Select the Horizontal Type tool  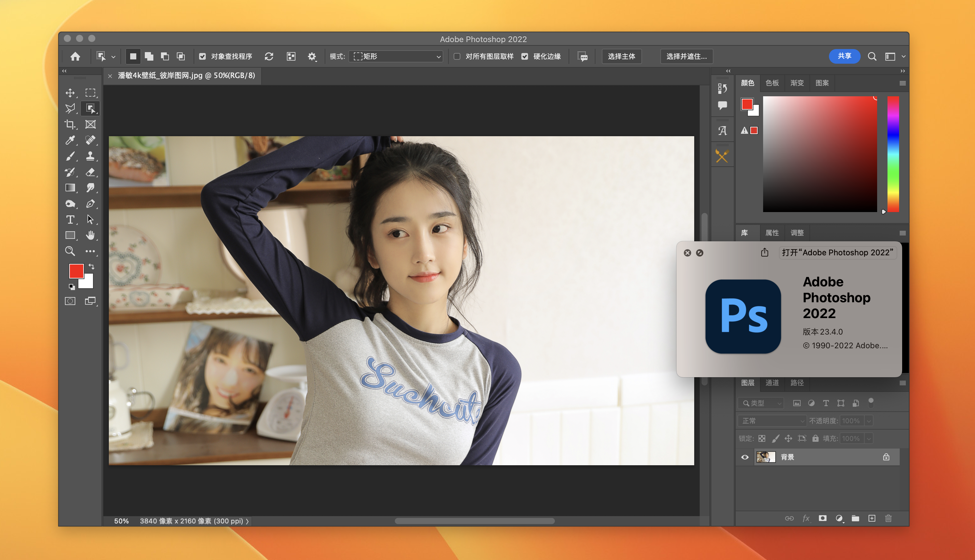coord(70,219)
